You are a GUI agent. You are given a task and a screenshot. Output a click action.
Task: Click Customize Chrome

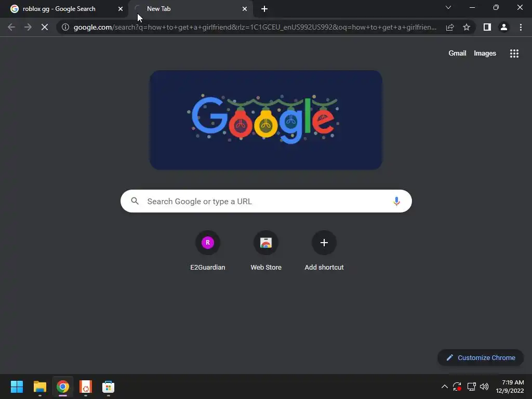(481, 357)
